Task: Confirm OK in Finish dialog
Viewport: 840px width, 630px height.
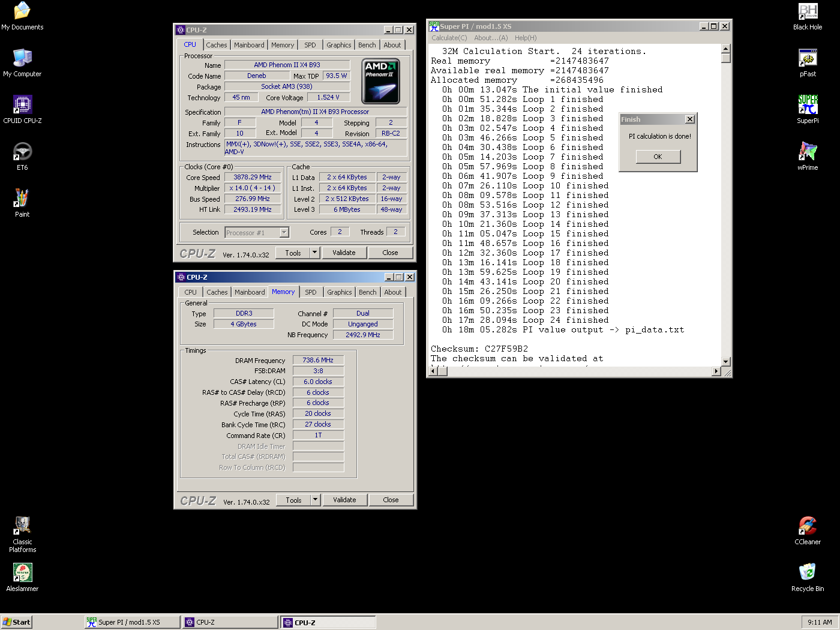Action: [x=658, y=157]
